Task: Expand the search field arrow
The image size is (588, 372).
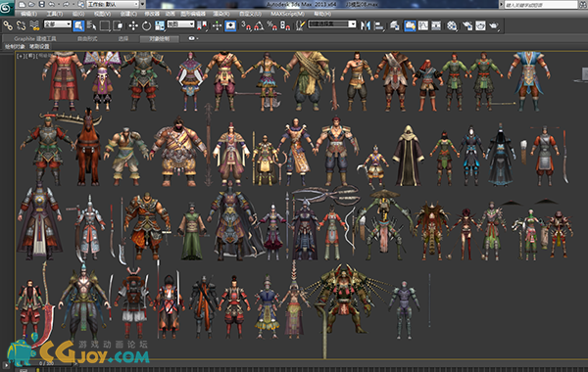Action: pyautogui.click(x=502, y=5)
